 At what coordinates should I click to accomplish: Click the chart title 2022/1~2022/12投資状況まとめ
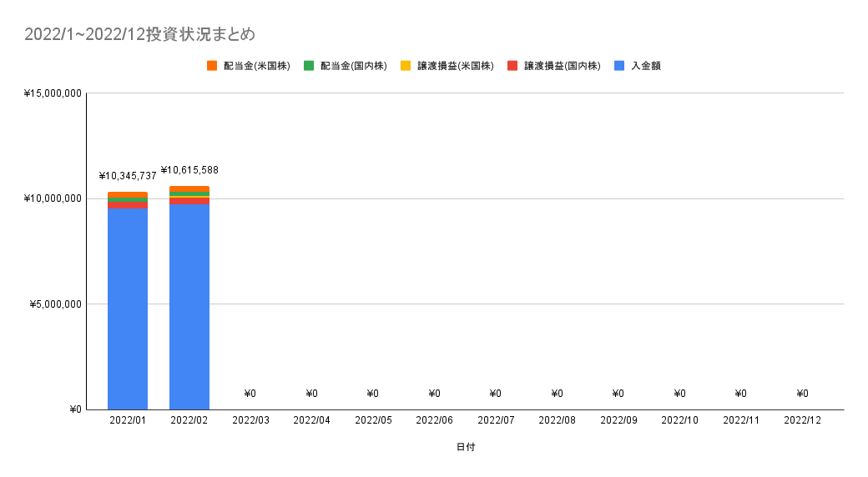[x=140, y=34]
